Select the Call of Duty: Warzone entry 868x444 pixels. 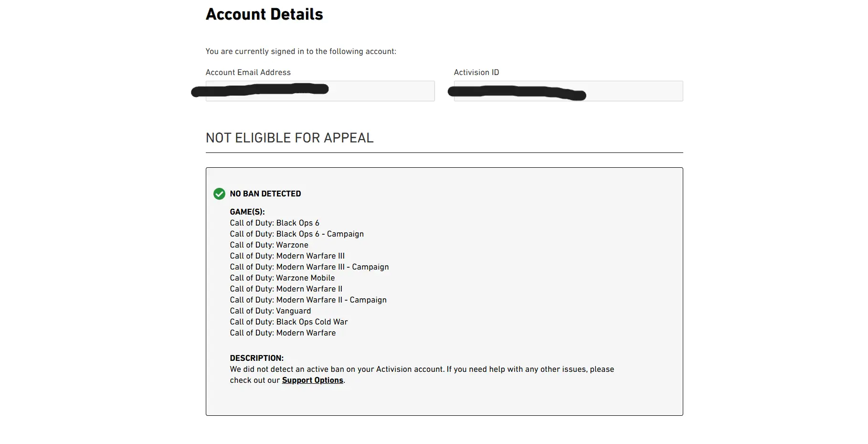(269, 245)
